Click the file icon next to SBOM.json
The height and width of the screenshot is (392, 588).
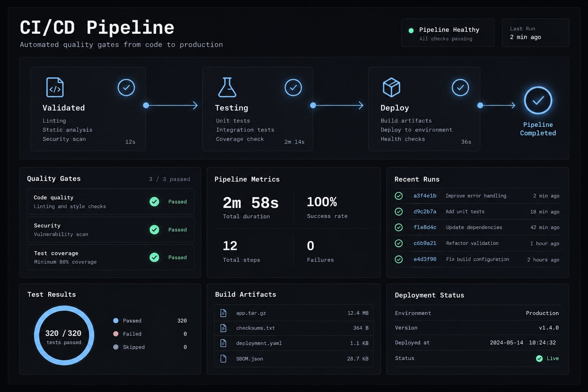click(223, 359)
